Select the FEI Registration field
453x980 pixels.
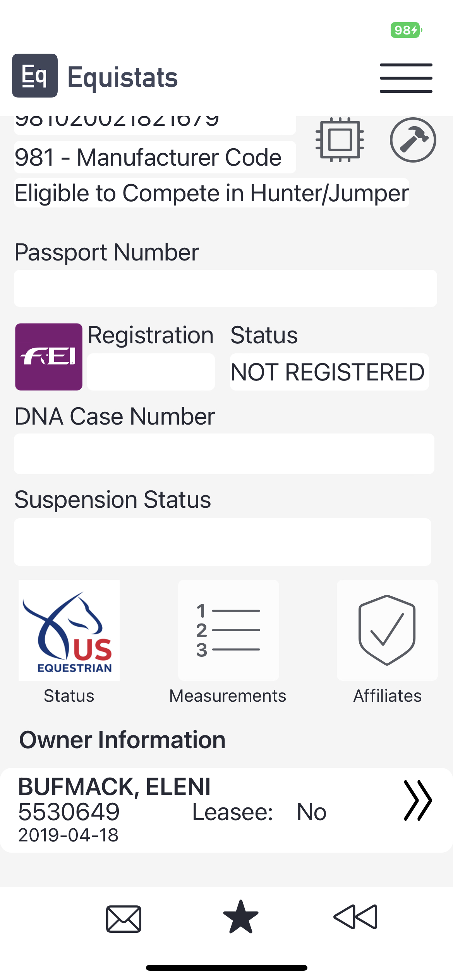tap(151, 372)
